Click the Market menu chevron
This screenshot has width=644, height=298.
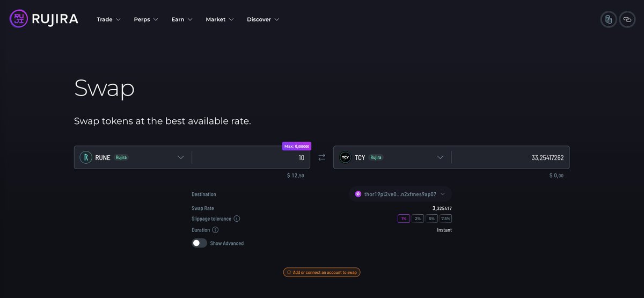pyautogui.click(x=231, y=19)
